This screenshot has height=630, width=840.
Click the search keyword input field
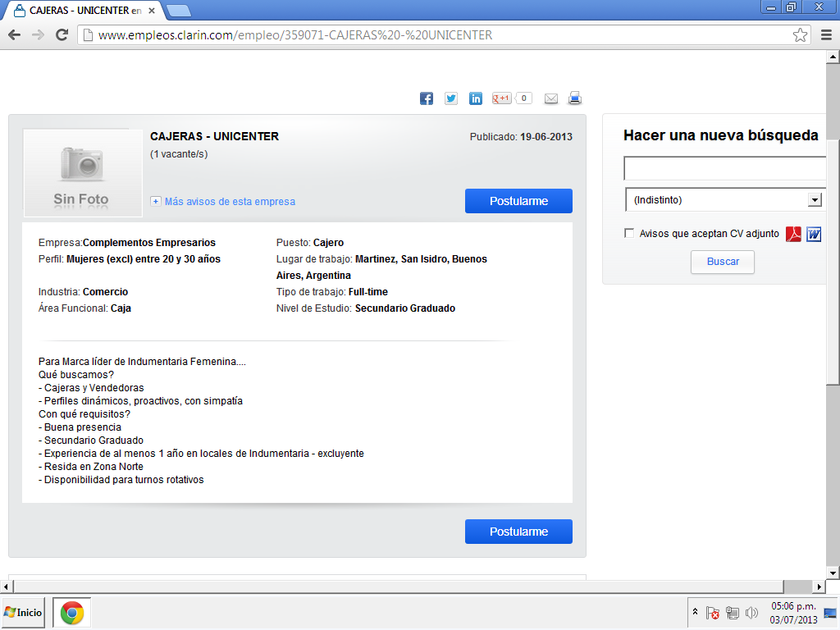pyautogui.click(x=725, y=168)
